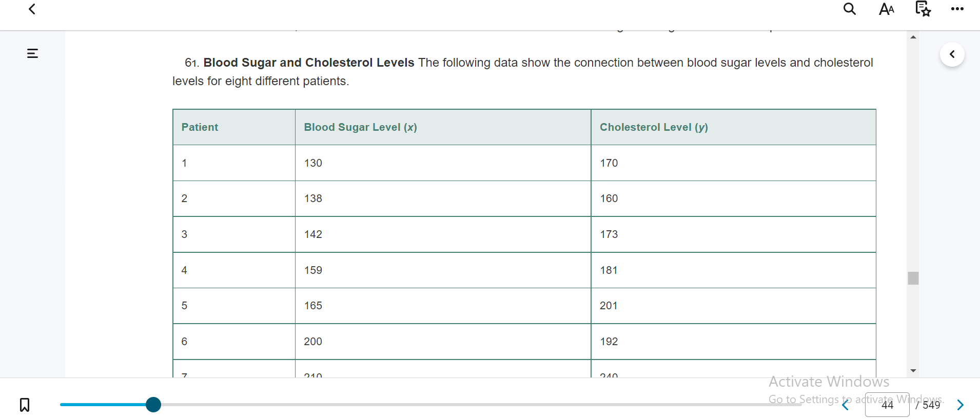Open in-book search

pyautogui.click(x=849, y=9)
